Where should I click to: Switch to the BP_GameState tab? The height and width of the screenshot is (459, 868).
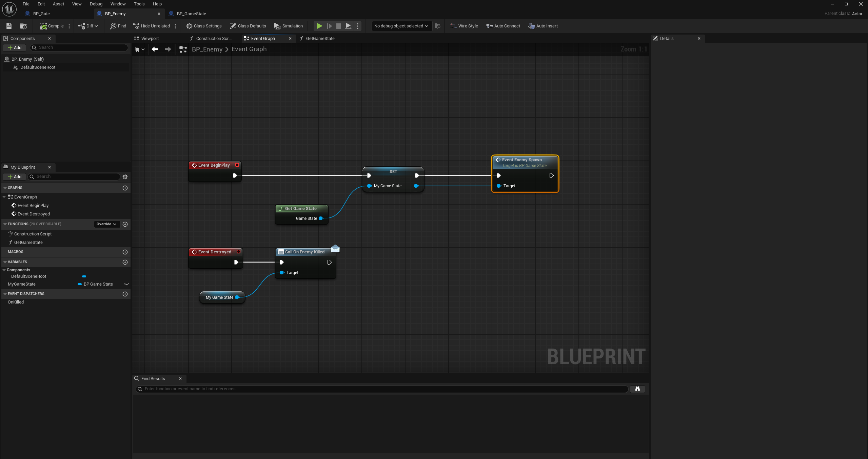[191, 14]
